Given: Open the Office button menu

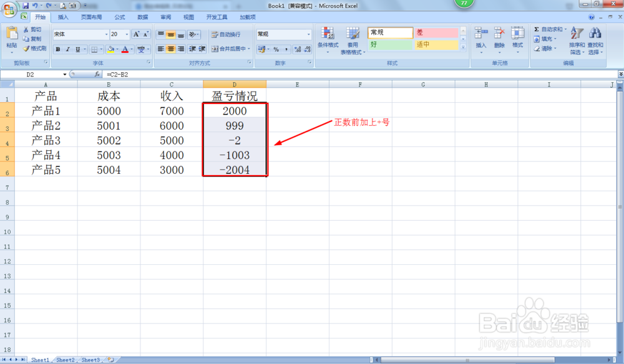Looking at the screenshot, I should tap(9, 9).
